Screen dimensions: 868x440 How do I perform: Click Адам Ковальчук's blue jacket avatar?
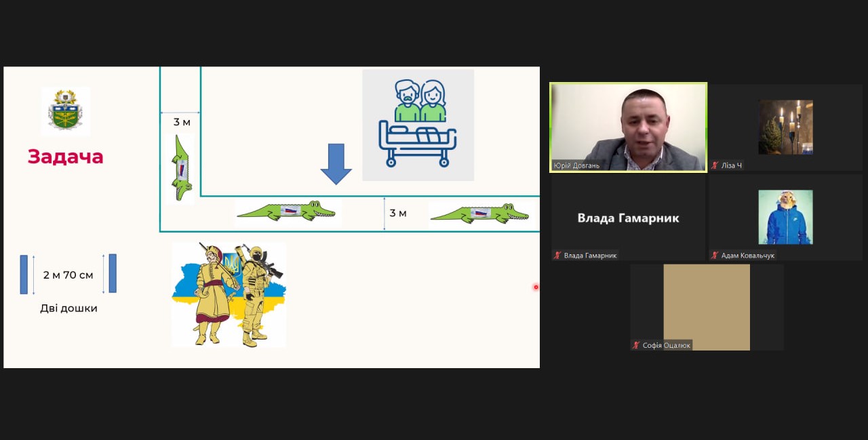click(785, 217)
